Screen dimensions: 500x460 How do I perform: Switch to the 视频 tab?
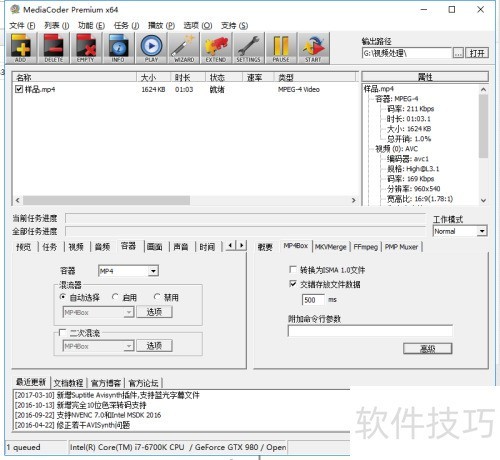(x=76, y=247)
